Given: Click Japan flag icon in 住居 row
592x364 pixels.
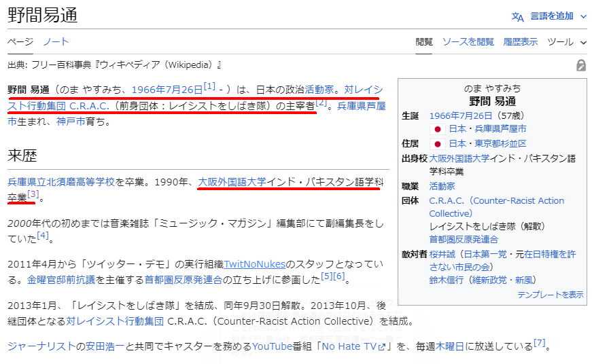Looking at the screenshot, I should [438, 144].
